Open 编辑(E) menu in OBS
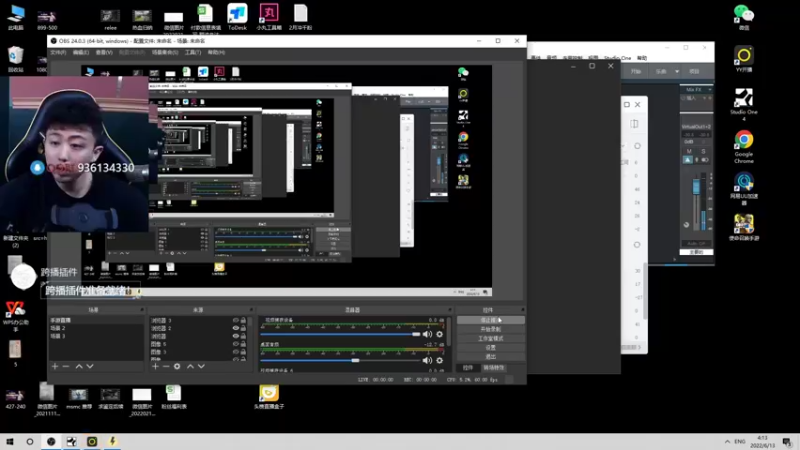800x450 pixels. pyautogui.click(x=81, y=53)
